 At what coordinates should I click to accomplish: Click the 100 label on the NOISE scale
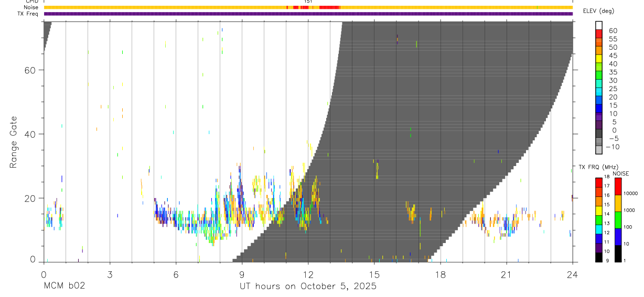629,227
